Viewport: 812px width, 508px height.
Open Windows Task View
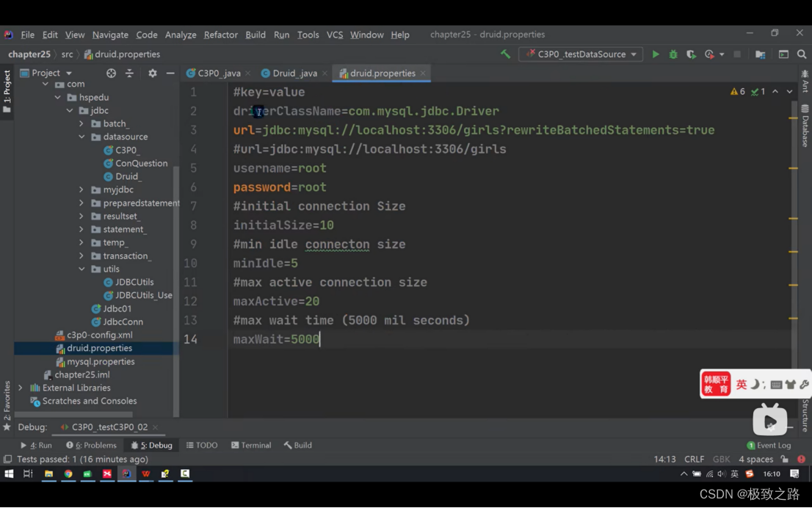(28, 473)
